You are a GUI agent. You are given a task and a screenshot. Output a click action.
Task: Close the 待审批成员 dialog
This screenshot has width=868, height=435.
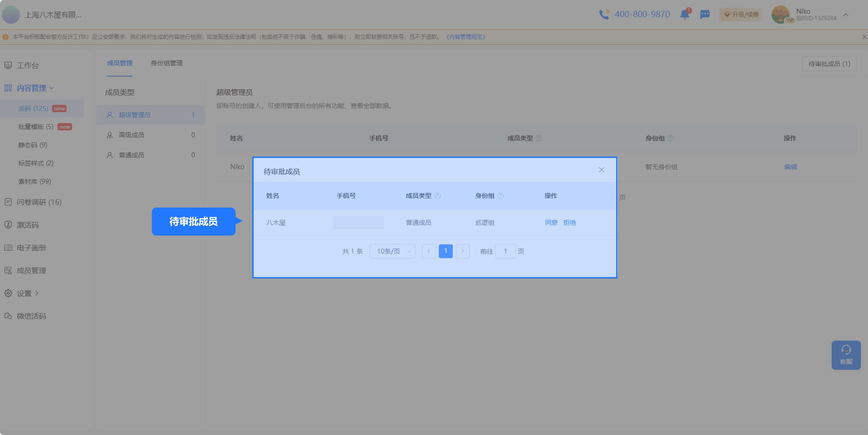(601, 170)
